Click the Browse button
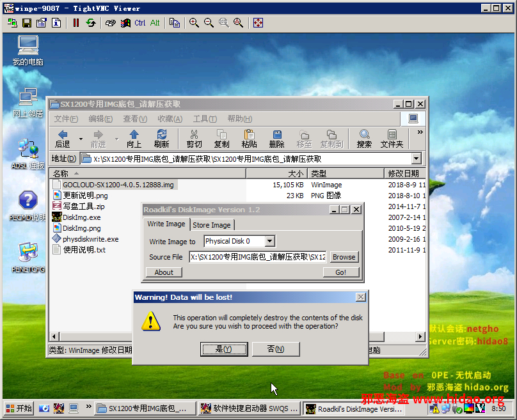The image size is (517, 420). (x=344, y=257)
